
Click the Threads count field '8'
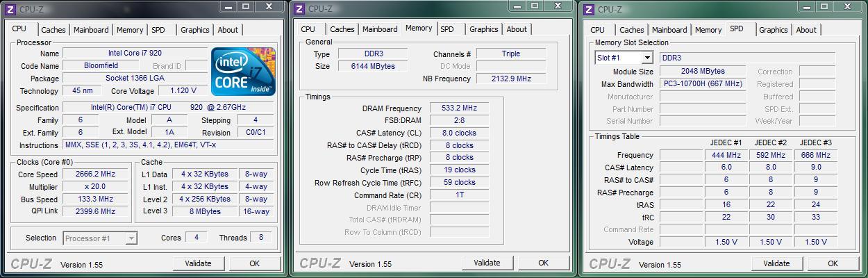tap(261, 238)
